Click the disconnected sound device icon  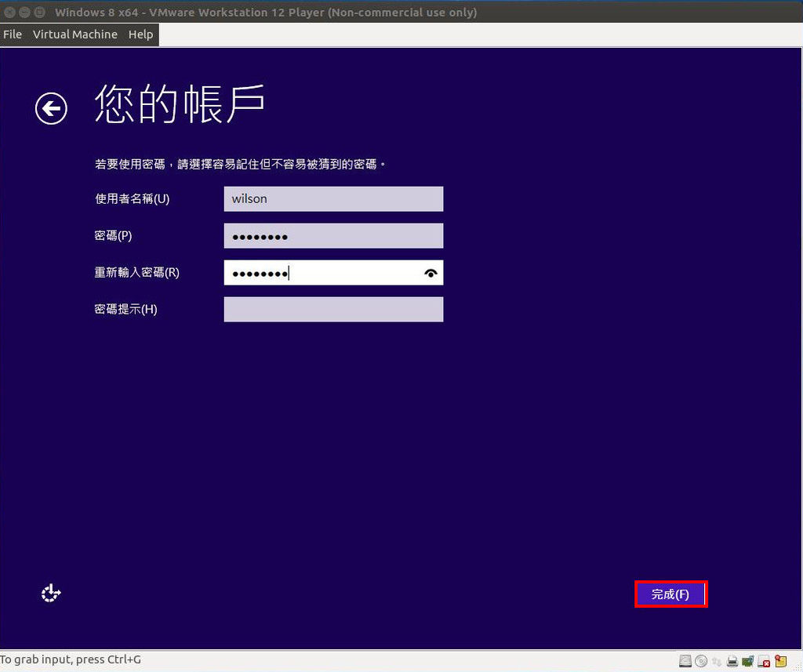tap(762, 661)
